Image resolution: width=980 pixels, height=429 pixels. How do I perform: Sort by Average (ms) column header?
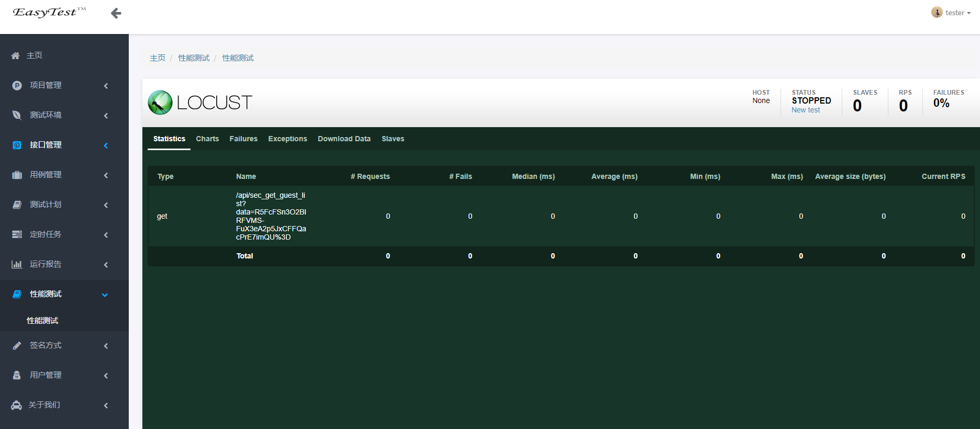[x=615, y=176]
